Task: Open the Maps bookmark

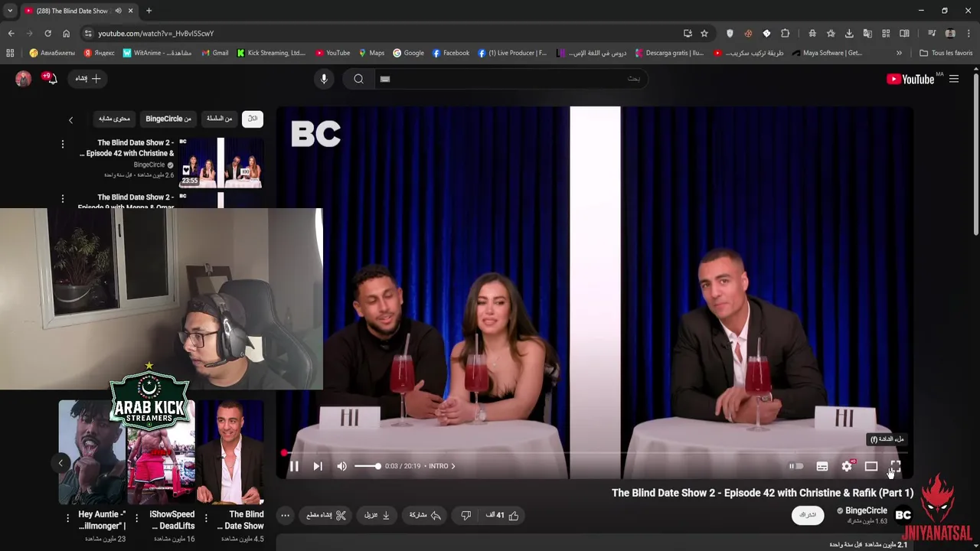Action: point(371,53)
